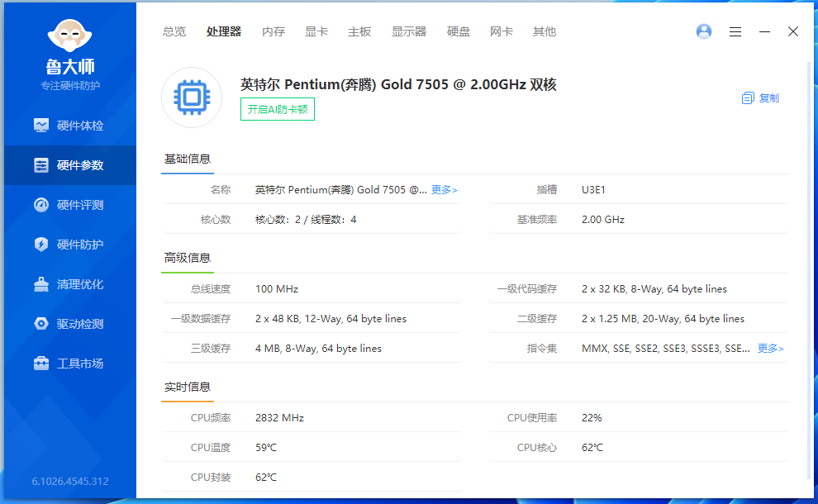Select the 处理器 tab
Screen dimensions: 818x504
click(x=224, y=32)
